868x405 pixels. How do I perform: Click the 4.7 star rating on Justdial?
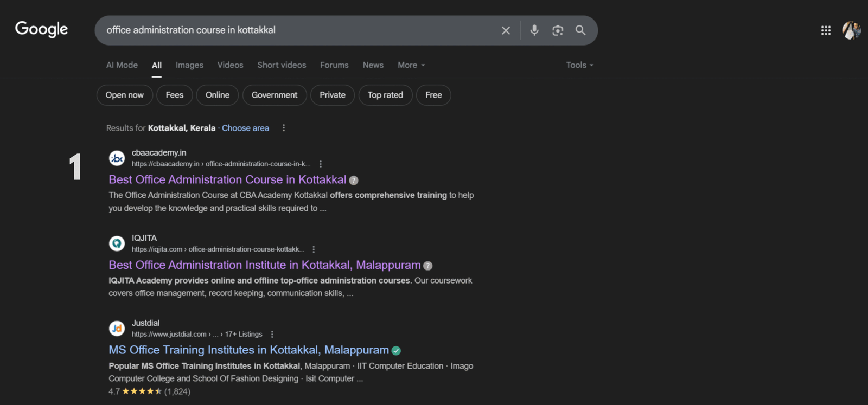(x=149, y=391)
